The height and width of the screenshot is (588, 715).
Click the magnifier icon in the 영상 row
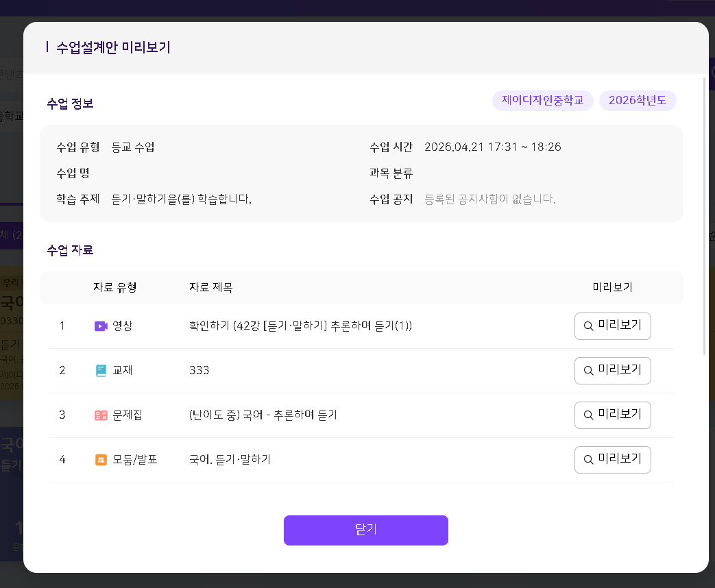click(x=588, y=326)
